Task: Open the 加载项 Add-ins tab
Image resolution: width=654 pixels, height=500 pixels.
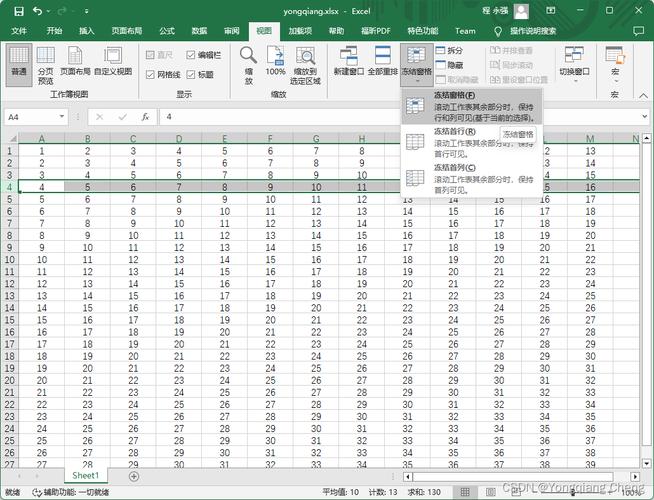Action: click(300, 31)
